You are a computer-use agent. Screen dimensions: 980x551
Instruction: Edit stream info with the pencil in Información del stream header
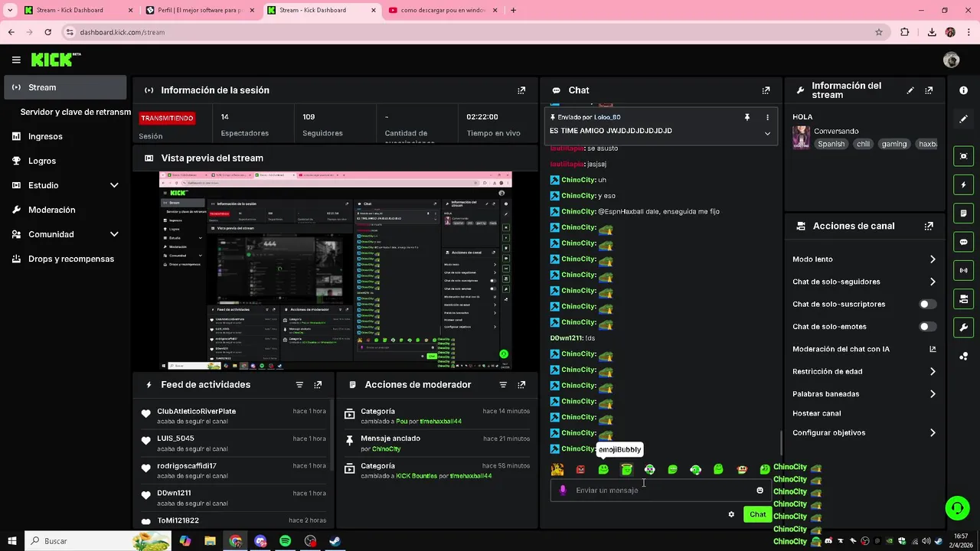pos(910,90)
